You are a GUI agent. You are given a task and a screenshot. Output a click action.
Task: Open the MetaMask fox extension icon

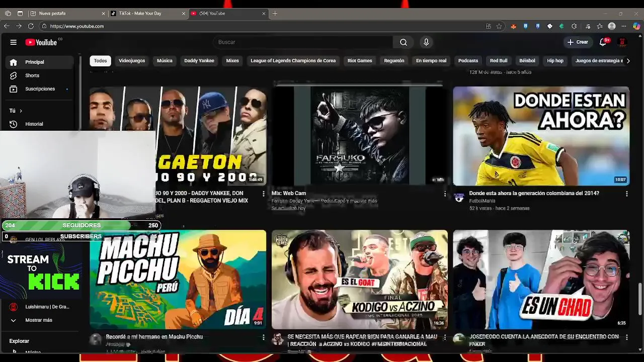(513, 26)
